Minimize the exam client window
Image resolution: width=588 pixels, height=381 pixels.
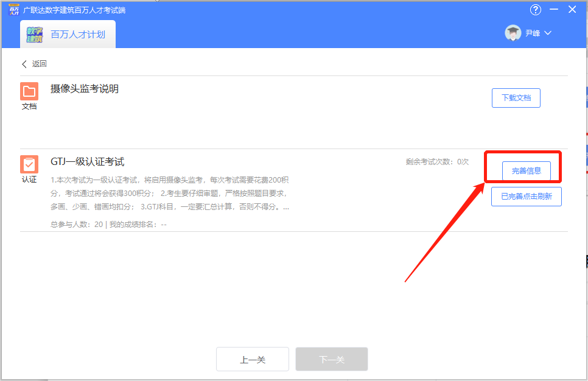click(554, 9)
